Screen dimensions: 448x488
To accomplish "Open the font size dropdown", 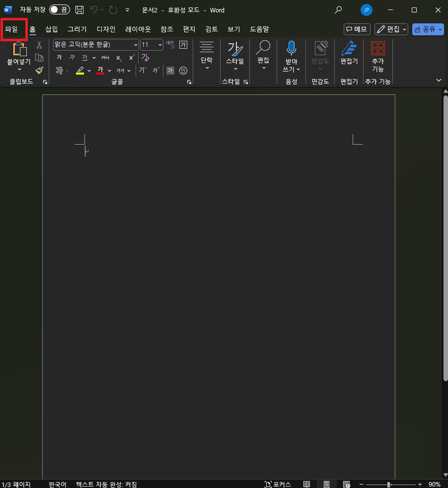I will pos(160,45).
